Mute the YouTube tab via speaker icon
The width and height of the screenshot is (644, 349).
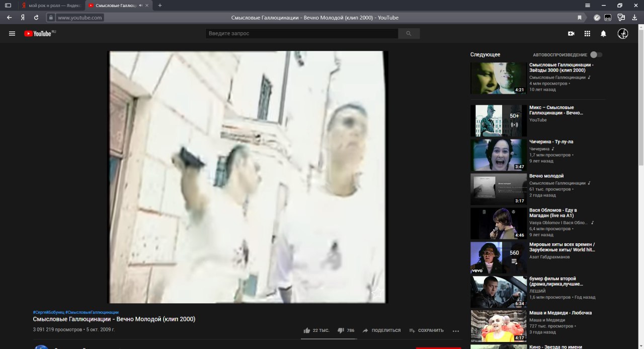click(140, 5)
